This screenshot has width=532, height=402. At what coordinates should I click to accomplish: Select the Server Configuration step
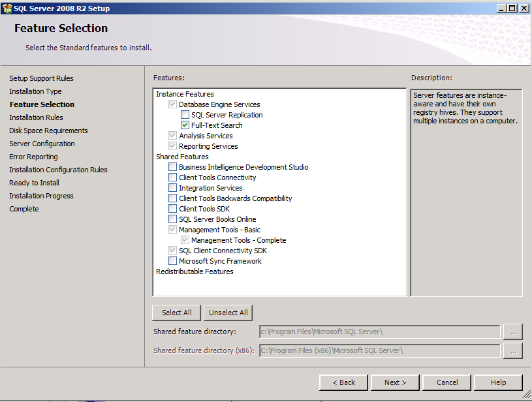point(42,144)
